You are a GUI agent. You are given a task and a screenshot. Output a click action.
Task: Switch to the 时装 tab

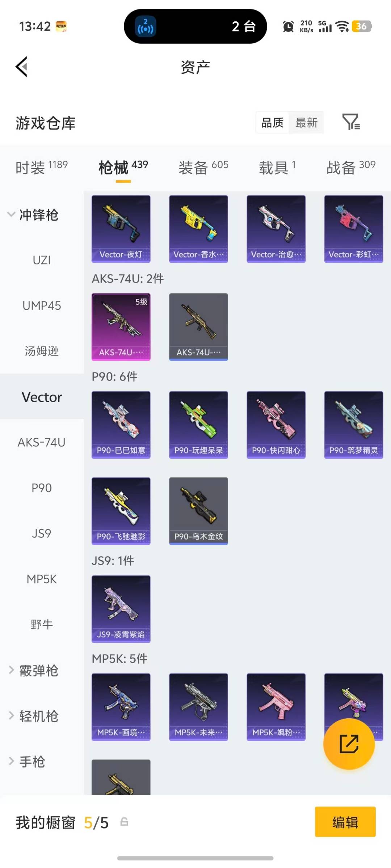pyautogui.click(x=42, y=167)
